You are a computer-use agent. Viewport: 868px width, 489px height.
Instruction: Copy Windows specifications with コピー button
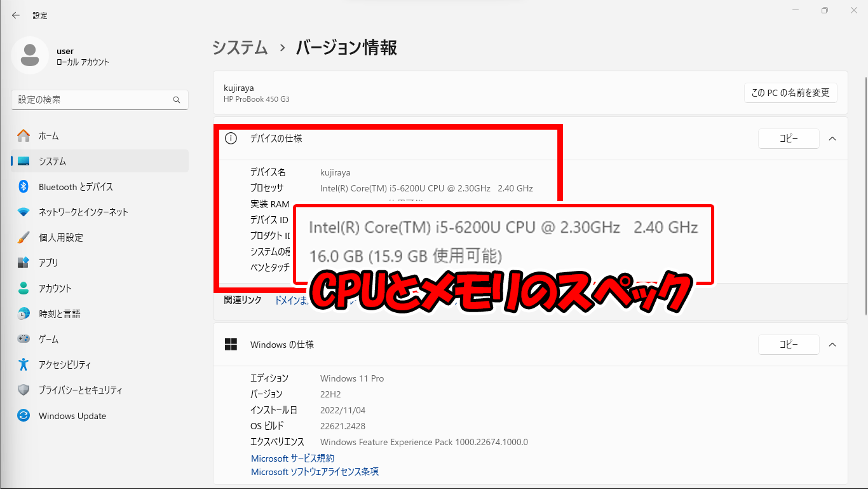pos(789,345)
